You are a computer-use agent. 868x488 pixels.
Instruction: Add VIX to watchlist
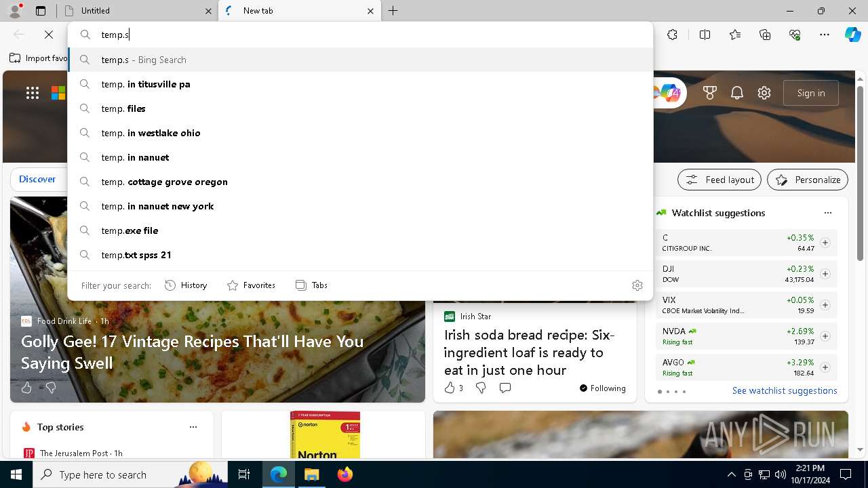[x=825, y=305]
